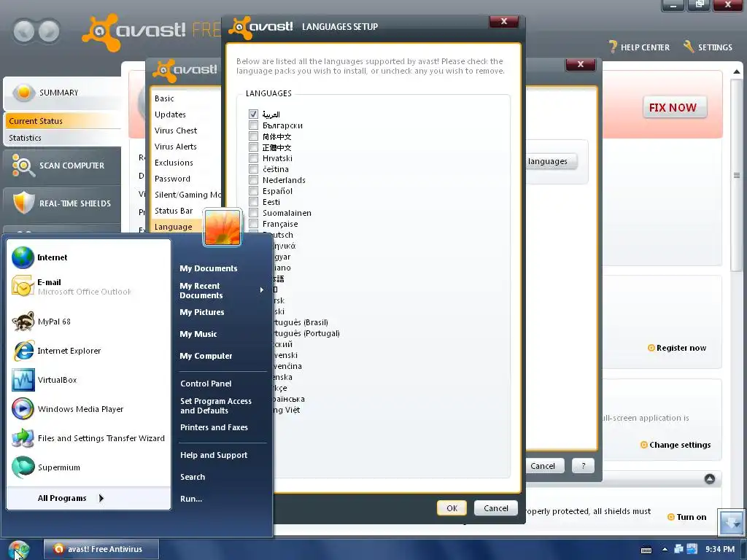Open Statistics under Summary

[x=25, y=138]
